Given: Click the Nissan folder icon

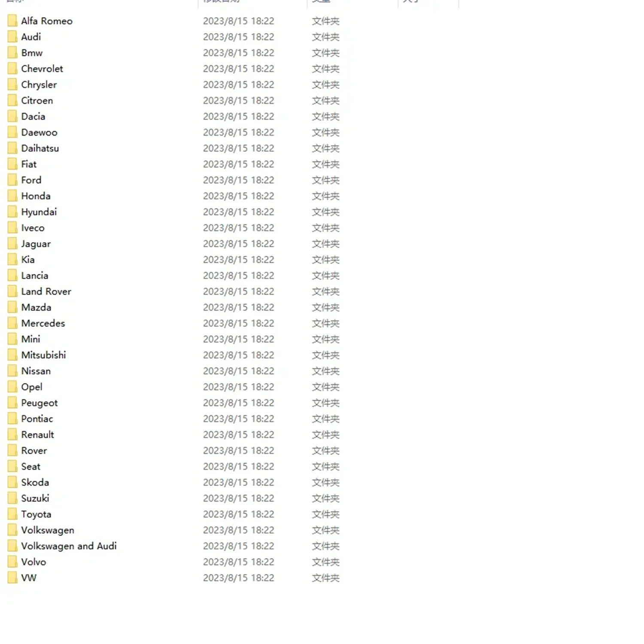Looking at the screenshot, I should [x=12, y=371].
